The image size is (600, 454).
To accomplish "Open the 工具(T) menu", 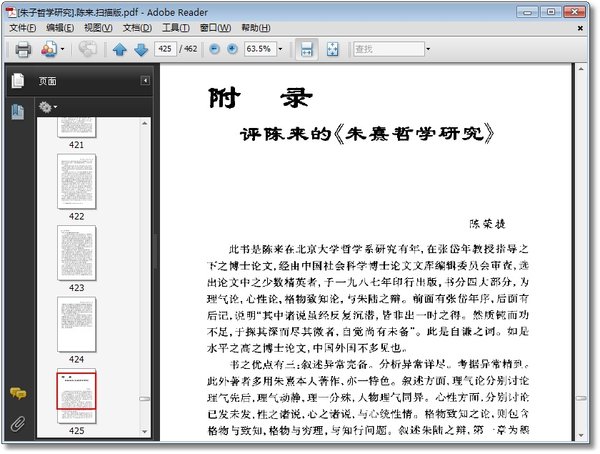I will (x=176, y=28).
